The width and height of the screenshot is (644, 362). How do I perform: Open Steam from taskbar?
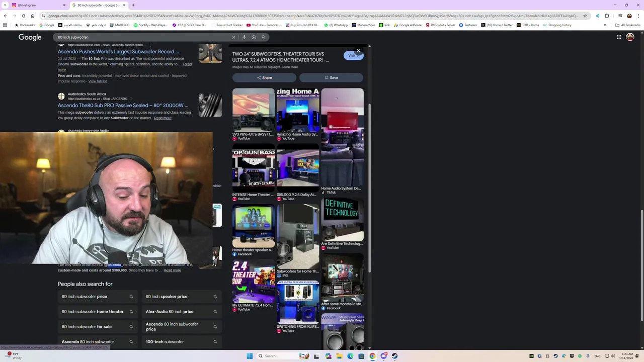click(x=394, y=356)
